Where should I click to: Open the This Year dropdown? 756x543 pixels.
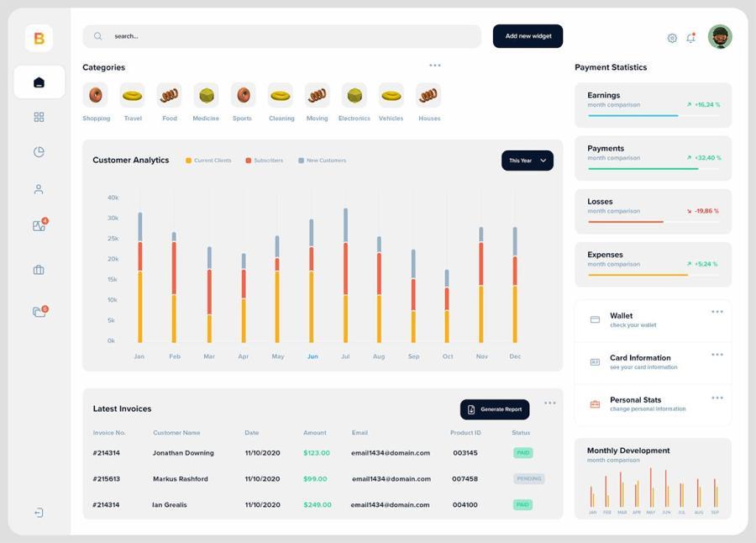point(528,161)
